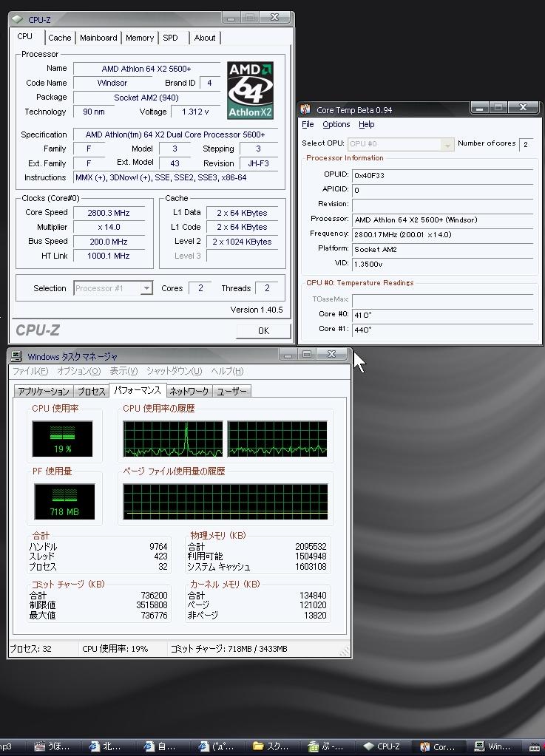
Task: Click the keyboard icon in system tray
Action: pos(535,747)
